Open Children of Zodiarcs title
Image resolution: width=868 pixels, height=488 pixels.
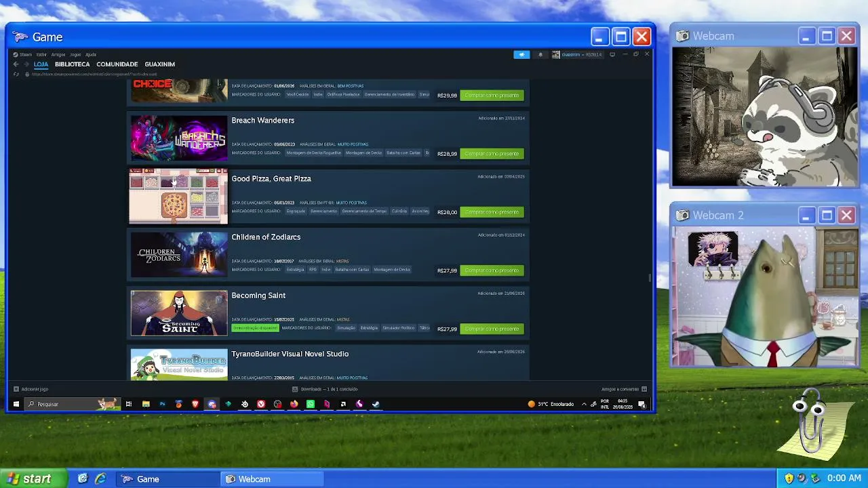[x=266, y=237]
